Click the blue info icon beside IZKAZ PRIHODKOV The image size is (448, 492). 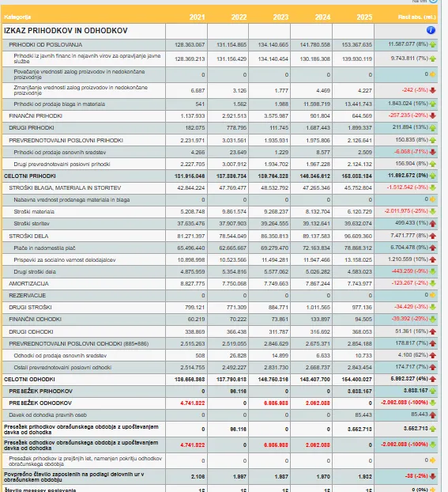point(431,30)
